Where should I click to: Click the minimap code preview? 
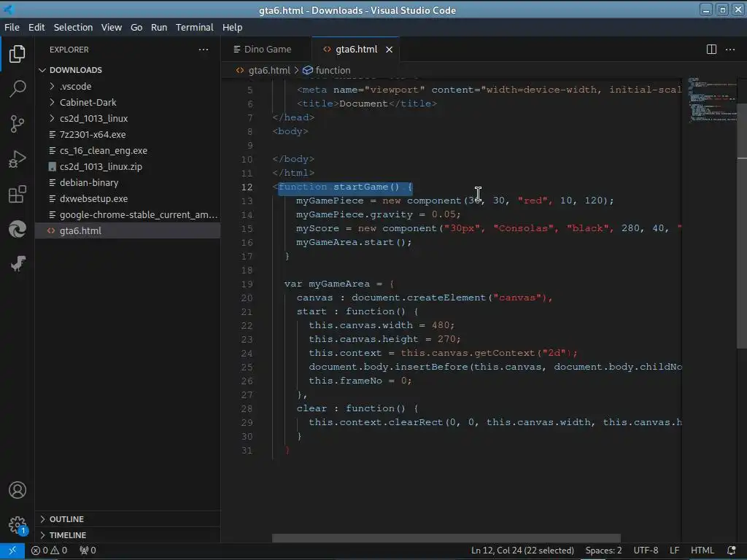(712, 100)
